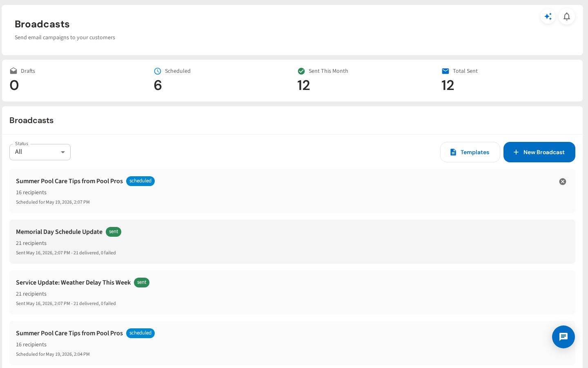Open the Status filter dropdown

pyautogui.click(x=40, y=152)
